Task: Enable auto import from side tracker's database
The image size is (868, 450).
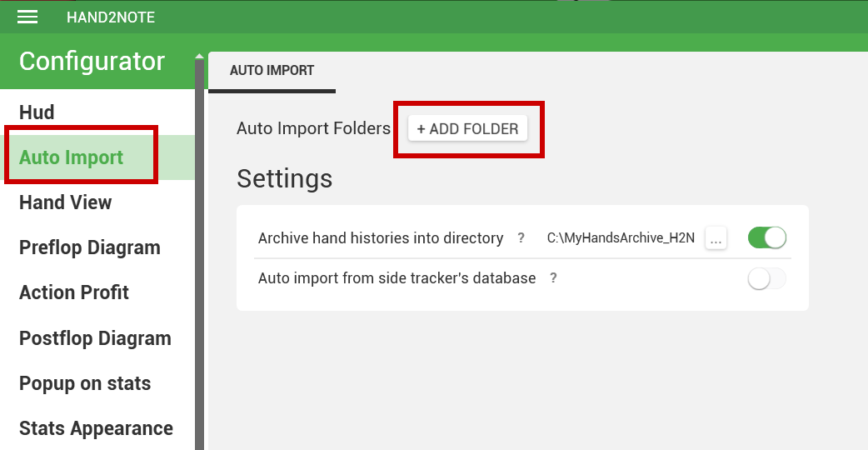Action: tap(766, 278)
